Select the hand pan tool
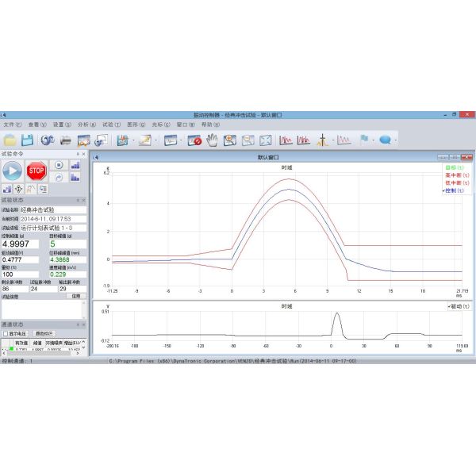The height and width of the screenshot is (476, 476). (212, 140)
